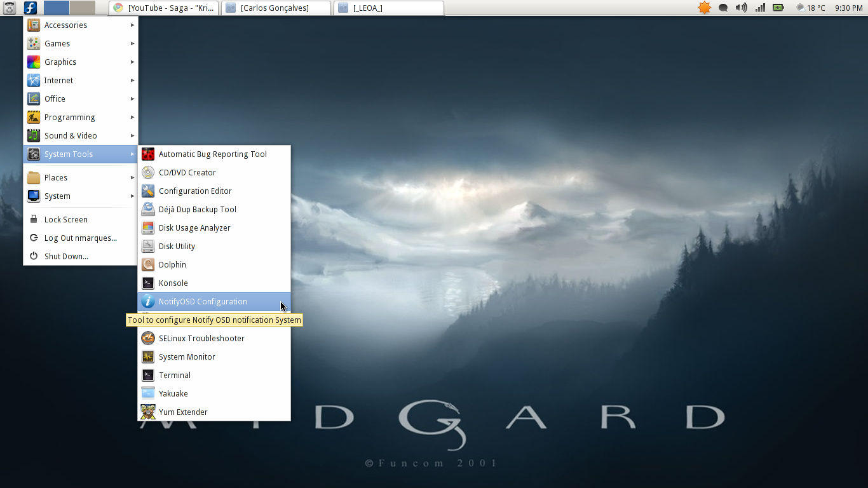The image size is (868, 488).
Task: Switch to the grey second workspace
Action: (83, 8)
